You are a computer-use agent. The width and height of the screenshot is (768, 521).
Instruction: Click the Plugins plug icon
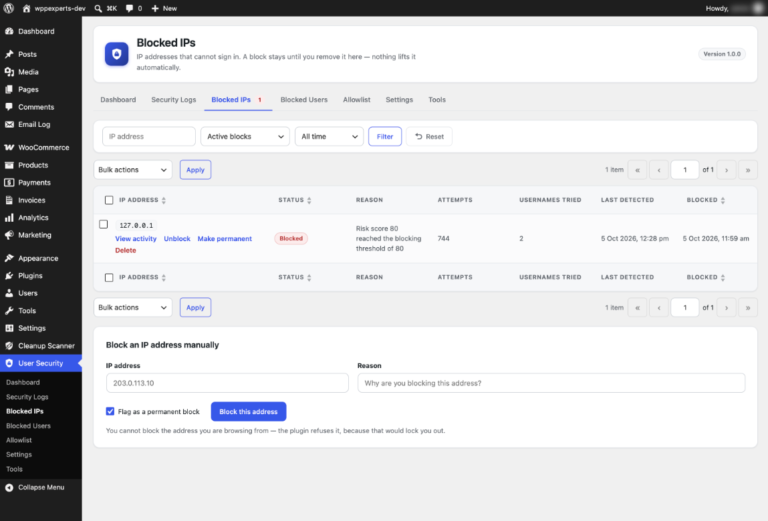tap(9, 276)
